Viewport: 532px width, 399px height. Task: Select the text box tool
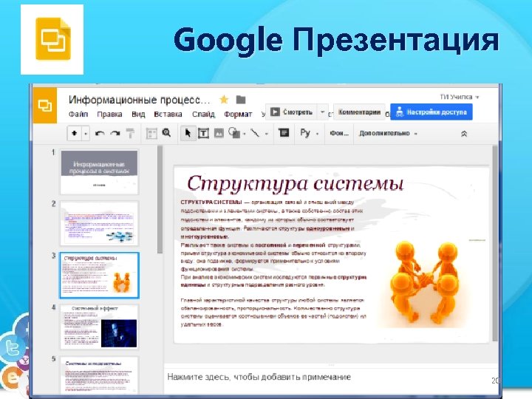(203, 133)
